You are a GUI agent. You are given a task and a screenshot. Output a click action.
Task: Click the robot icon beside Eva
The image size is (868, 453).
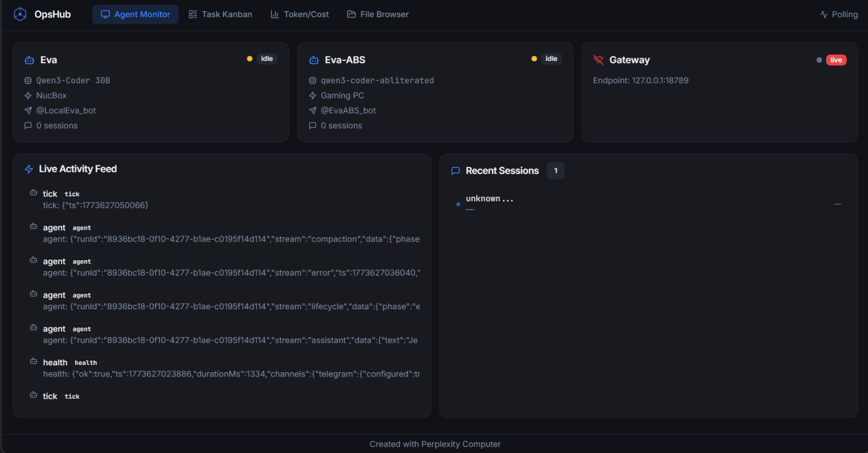point(29,60)
